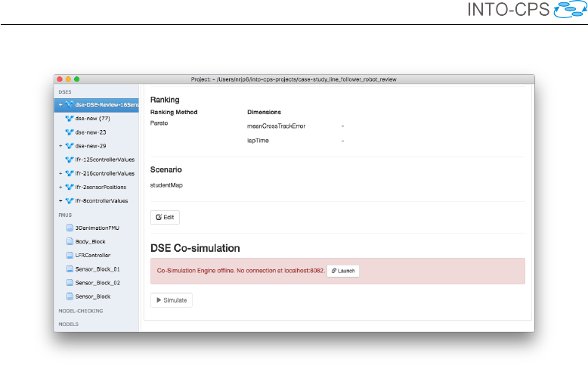Click the Sensor_Block_02 file icon
The height and width of the screenshot is (366, 588).
(x=70, y=282)
